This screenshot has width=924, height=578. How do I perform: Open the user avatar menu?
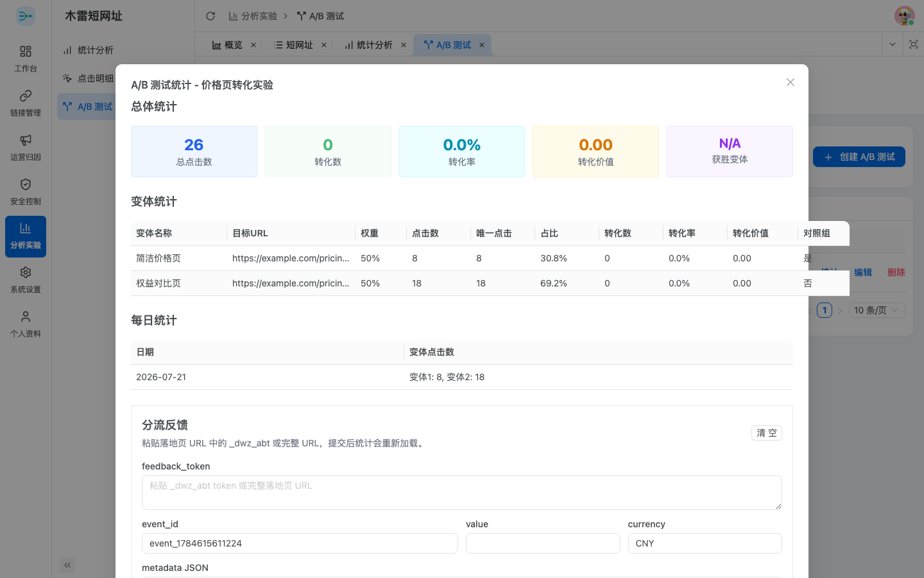click(x=905, y=16)
